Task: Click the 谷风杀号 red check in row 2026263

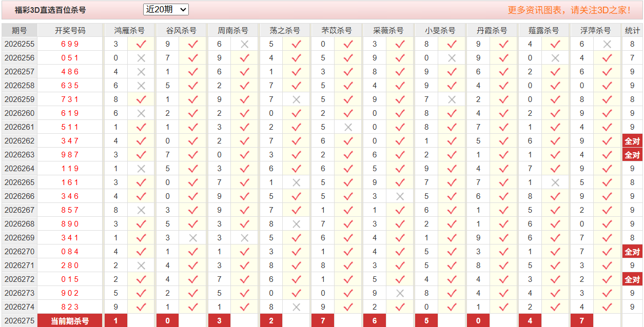Action: pyautogui.click(x=193, y=155)
